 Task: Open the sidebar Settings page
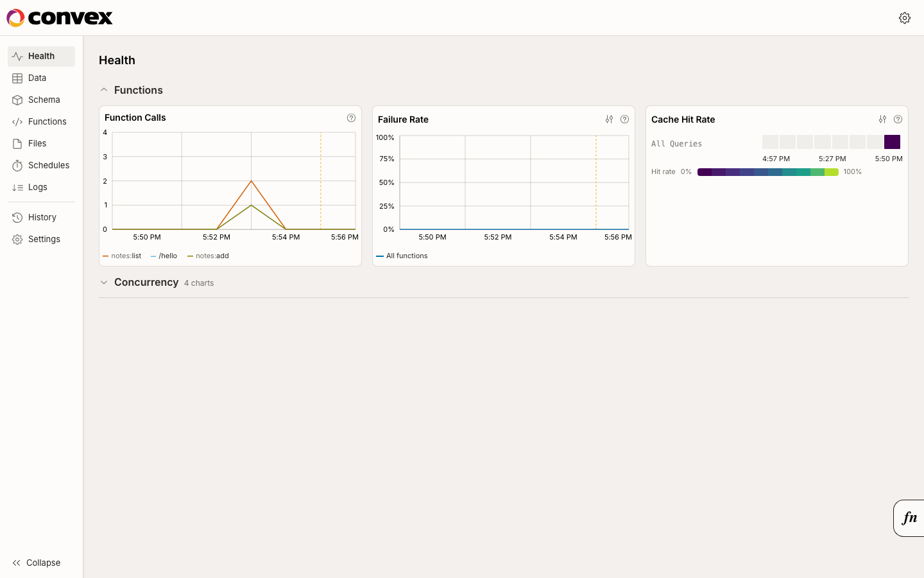point(41,240)
